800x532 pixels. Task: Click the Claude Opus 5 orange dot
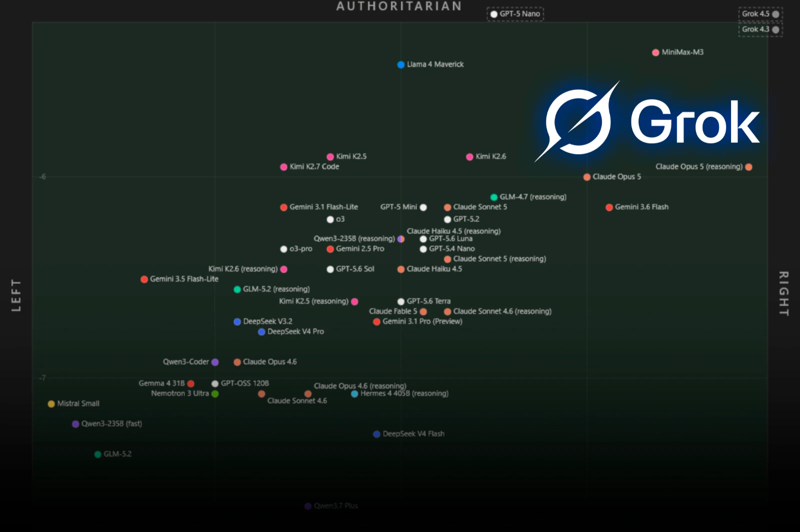pos(586,177)
